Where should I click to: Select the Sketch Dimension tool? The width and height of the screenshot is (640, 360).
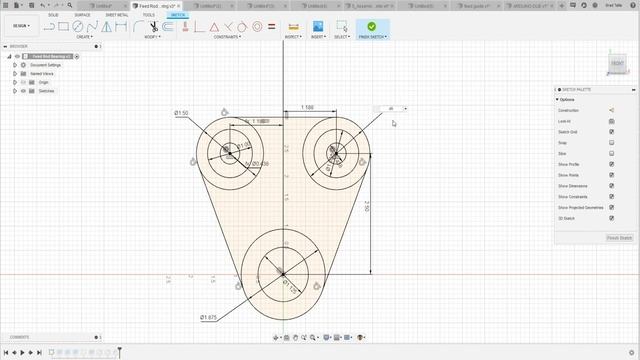(x=121, y=27)
